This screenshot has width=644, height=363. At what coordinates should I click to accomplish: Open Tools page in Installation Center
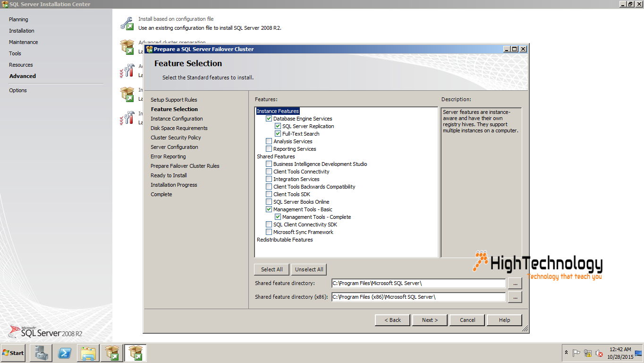pos(15,53)
